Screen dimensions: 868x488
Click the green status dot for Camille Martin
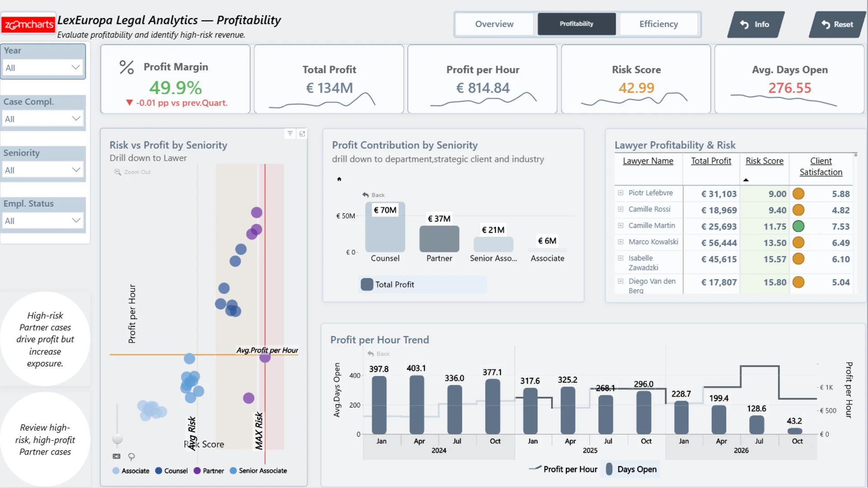click(798, 226)
